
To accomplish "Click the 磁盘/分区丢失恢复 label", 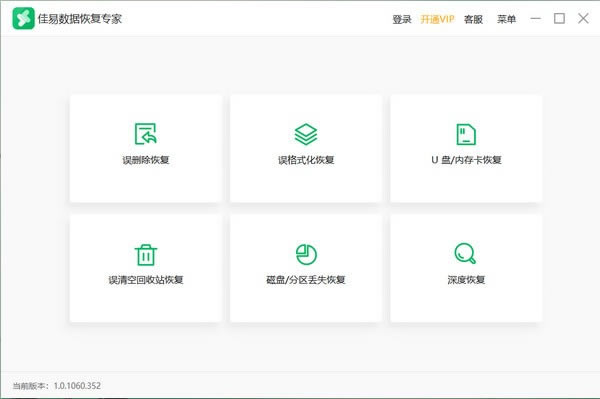I will (306, 280).
